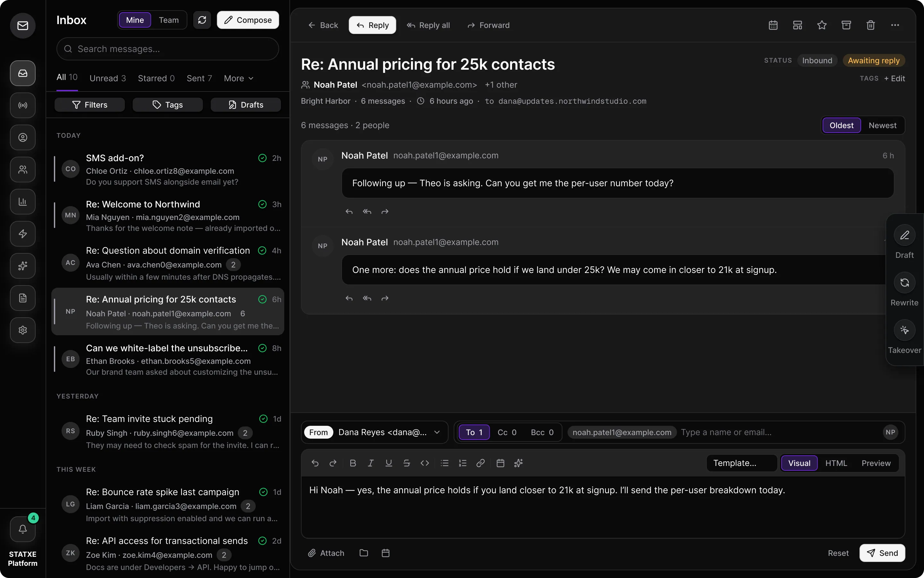
Task: Open the more options ellipsis menu
Action: [895, 25]
